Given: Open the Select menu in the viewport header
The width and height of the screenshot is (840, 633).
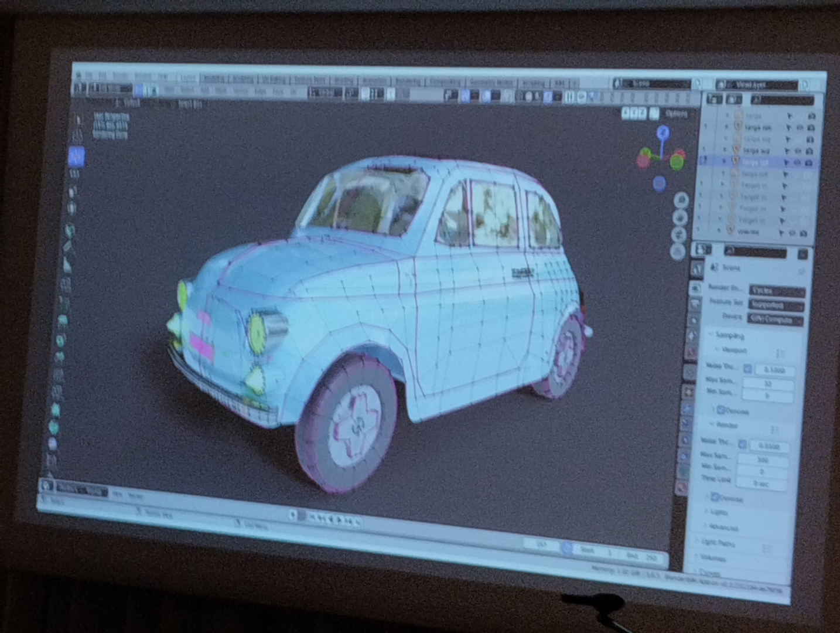Looking at the screenshot, I should click(187, 90).
